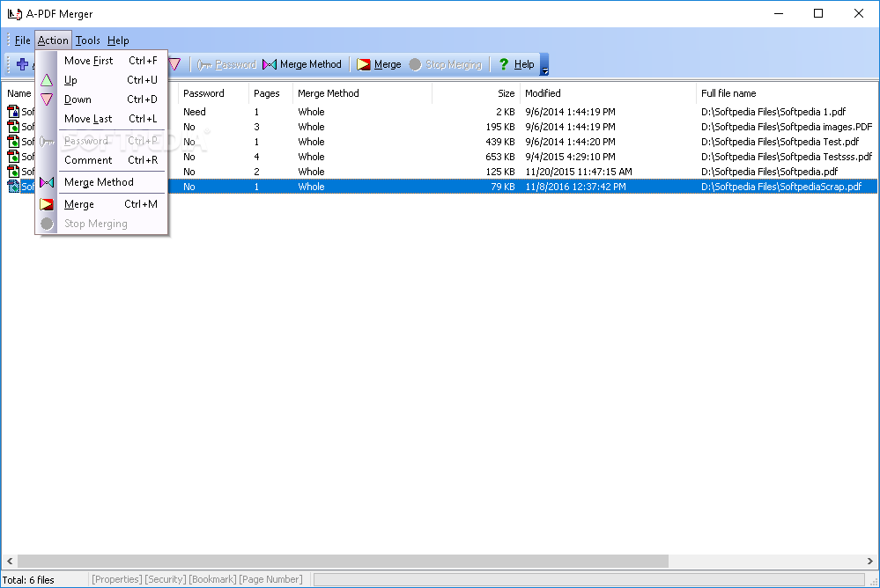Image resolution: width=880 pixels, height=588 pixels.
Task: Click the Merge Method bowtie icon in toolbar
Action: point(270,64)
